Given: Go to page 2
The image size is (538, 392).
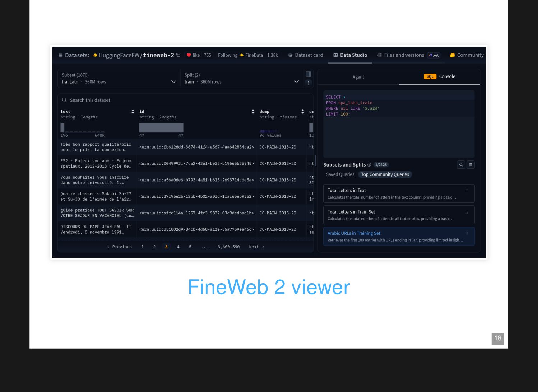Looking at the screenshot, I should tap(154, 247).
